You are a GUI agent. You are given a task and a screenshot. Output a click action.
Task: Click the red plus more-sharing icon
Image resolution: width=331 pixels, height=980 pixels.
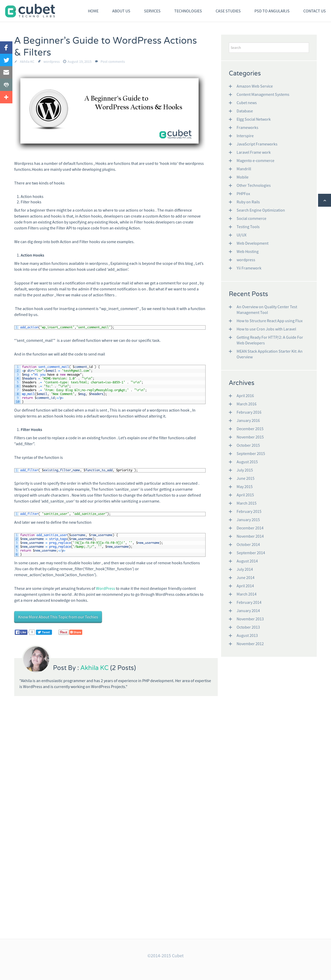click(x=6, y=97)
